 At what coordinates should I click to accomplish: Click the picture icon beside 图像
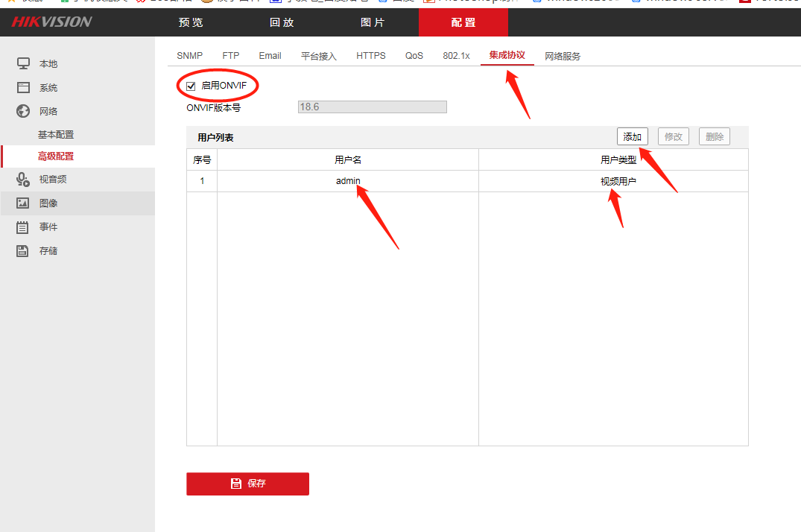23,203
